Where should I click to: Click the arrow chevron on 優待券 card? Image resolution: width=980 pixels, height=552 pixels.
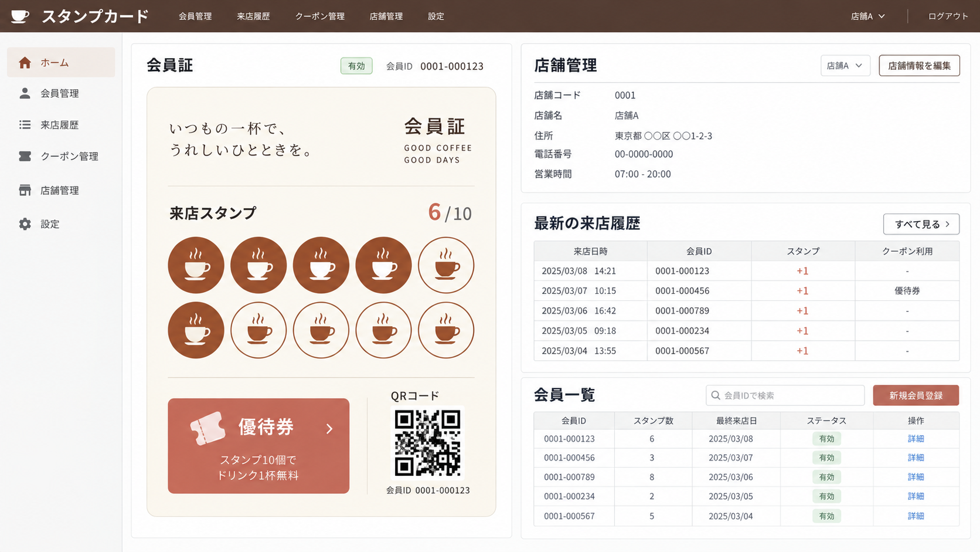point(329,429)
